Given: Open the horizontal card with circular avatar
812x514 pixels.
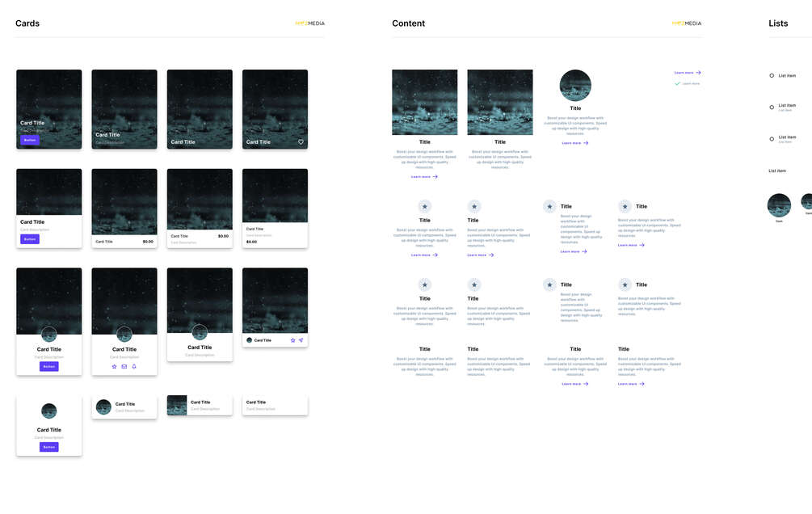Looking at the screenshot, I should 124,407.
